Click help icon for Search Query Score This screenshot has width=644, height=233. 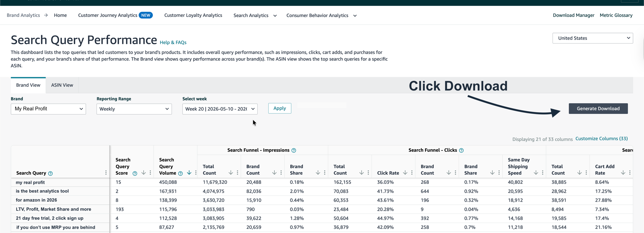click(x=135, y=173)
